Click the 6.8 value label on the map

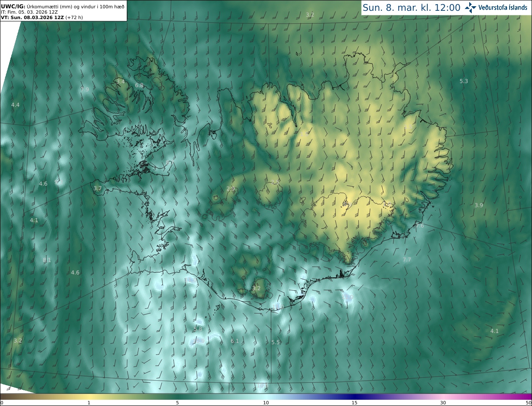[x=139, y=86]
